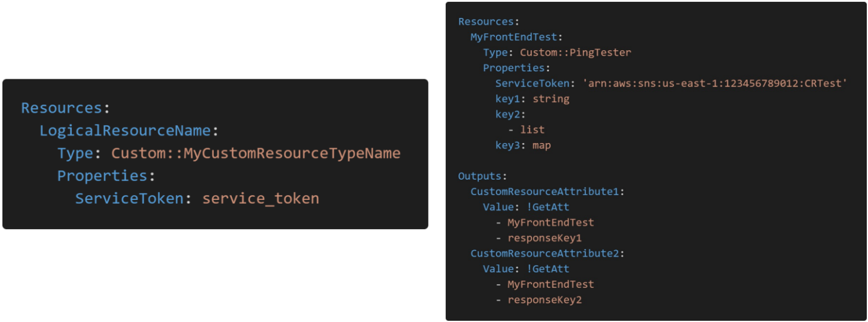This screenshot has width=868, height=322.
Task: Click the list item under key2
Action: coord(532,130)
